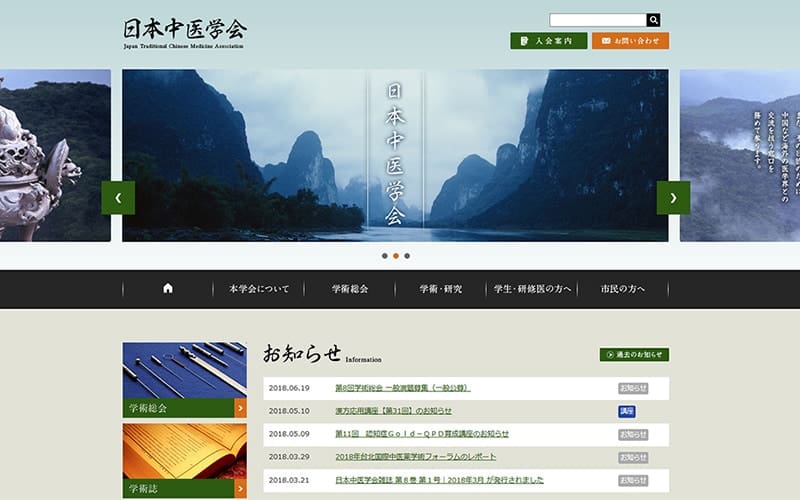This screenshot has height=500, width=800.
Task: Select the first carousel dot
Action: [385, 256]
